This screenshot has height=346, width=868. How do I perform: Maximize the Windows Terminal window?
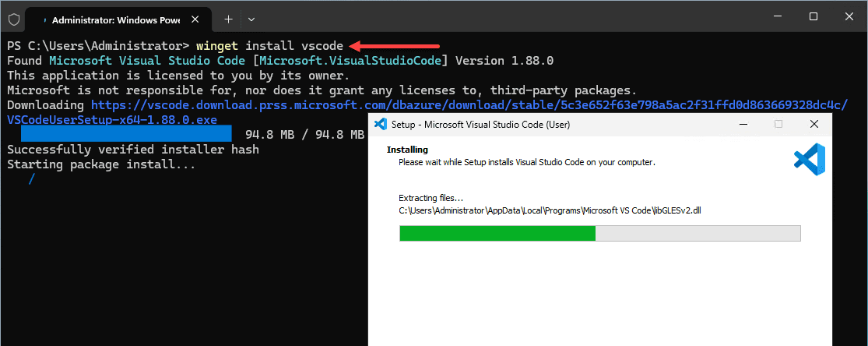coord(814,16)
